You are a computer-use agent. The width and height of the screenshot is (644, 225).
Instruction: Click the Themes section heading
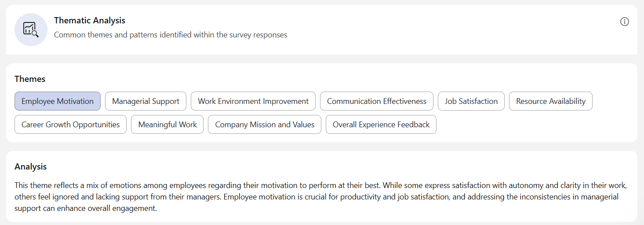click(30, 79)
